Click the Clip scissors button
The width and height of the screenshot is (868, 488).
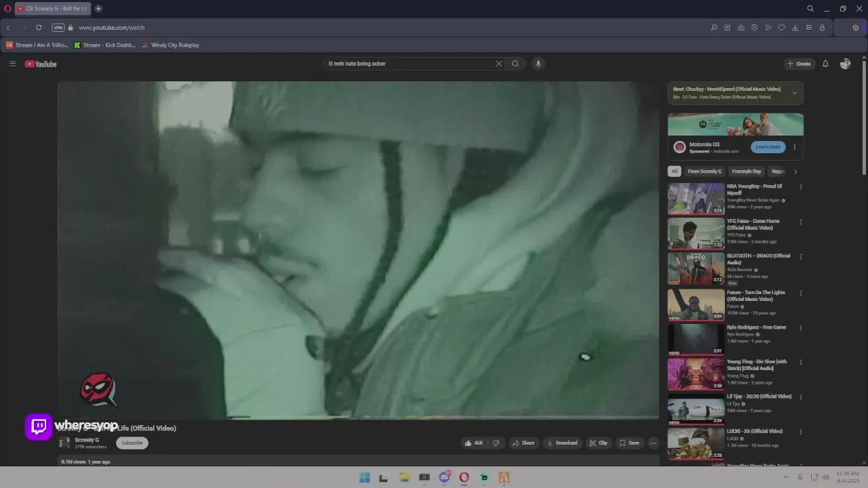[598, 443]
